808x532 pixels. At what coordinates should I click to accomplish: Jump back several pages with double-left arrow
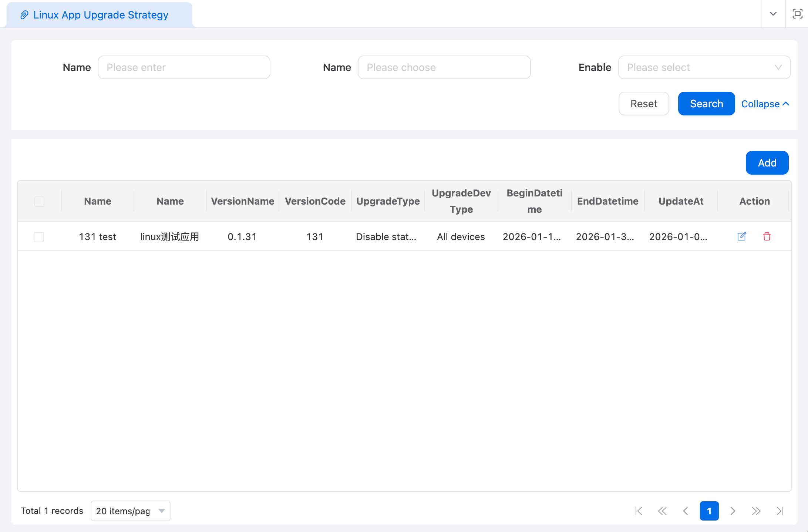point(662,511)
